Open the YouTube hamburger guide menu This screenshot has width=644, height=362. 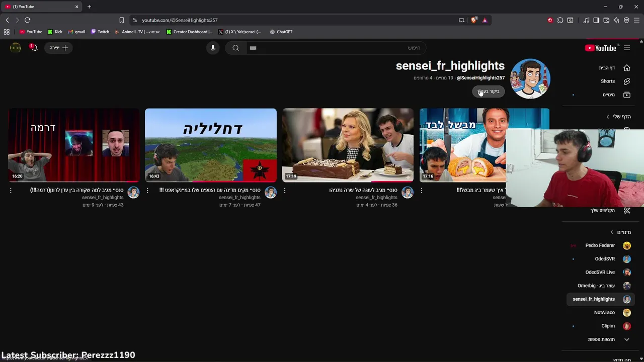(627, 48)
